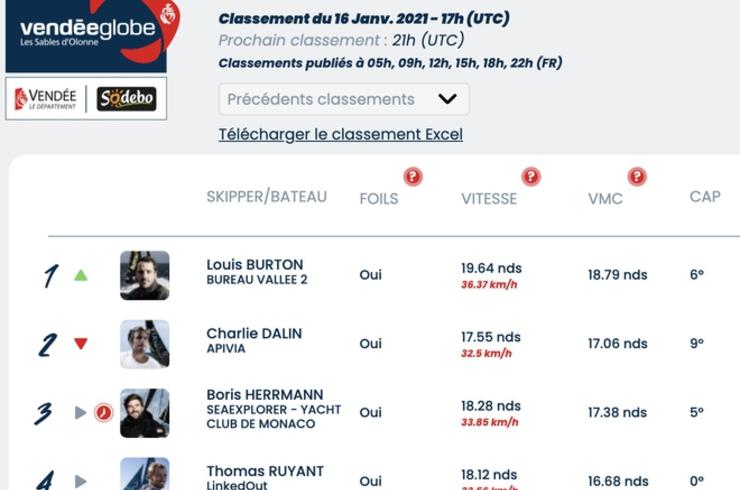
Task: Click the CAP column header
Action: 705,196
